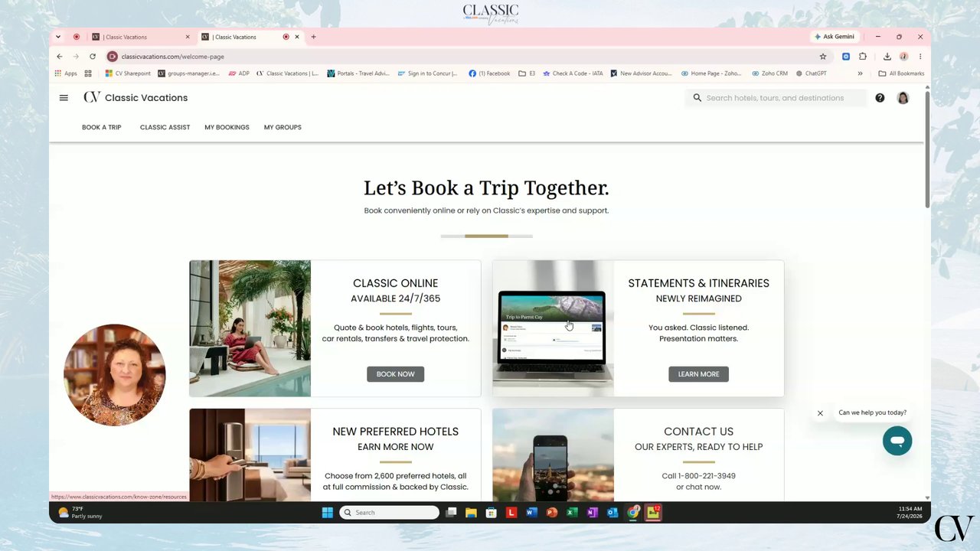Image resolution: width=980 pixels, height=551 pixels.
Task: Go back with the browser back arrow
Action: click(59, 57)
